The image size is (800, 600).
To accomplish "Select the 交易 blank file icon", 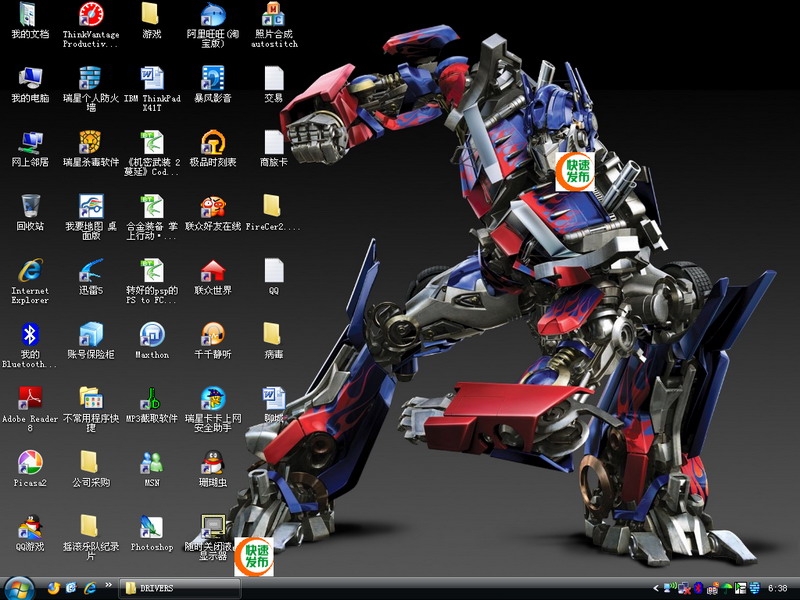I will pyautogui.click(x=274, y=85).
